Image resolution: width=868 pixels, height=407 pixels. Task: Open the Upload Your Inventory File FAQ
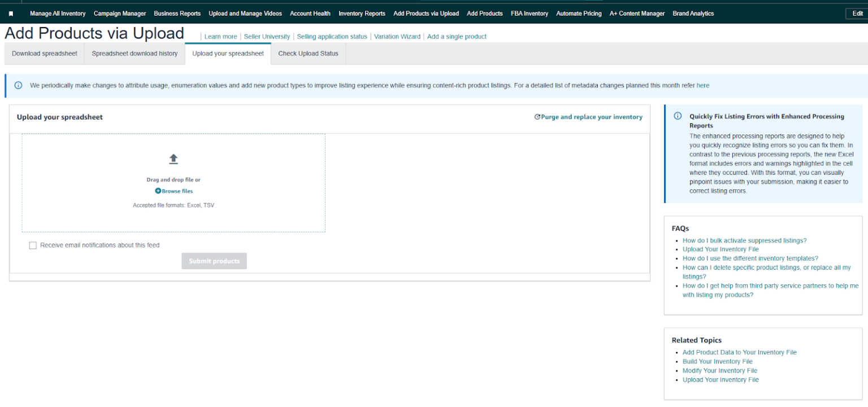pos(721,249)
